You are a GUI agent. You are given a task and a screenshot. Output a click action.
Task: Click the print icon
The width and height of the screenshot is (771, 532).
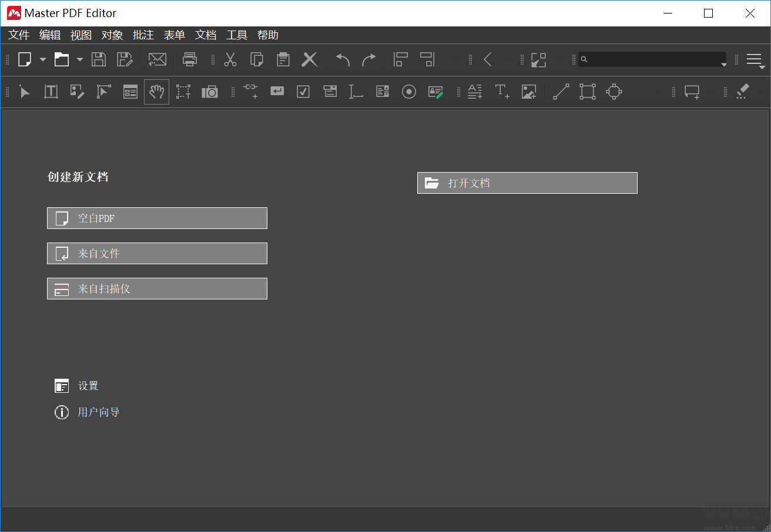click(190, 59)
